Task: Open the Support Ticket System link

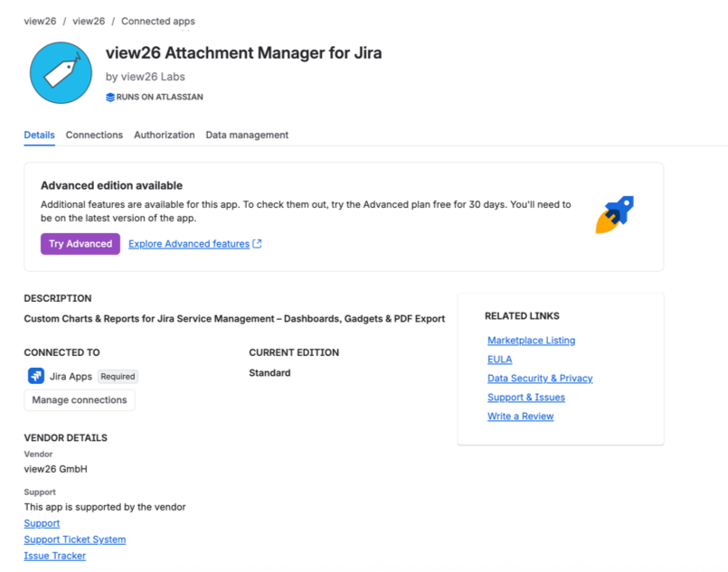Action: tap(75, 539)
